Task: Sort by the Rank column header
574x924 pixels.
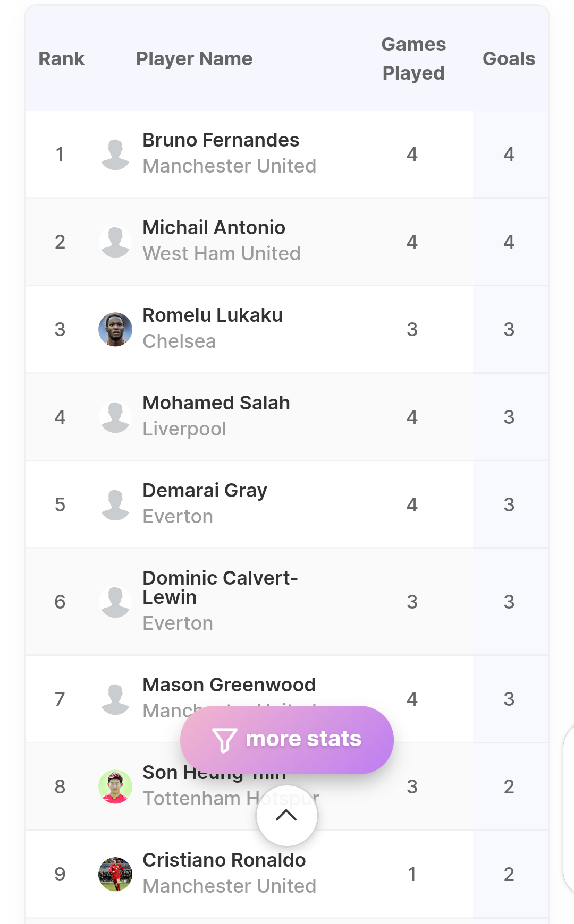Action: point(62,58)
